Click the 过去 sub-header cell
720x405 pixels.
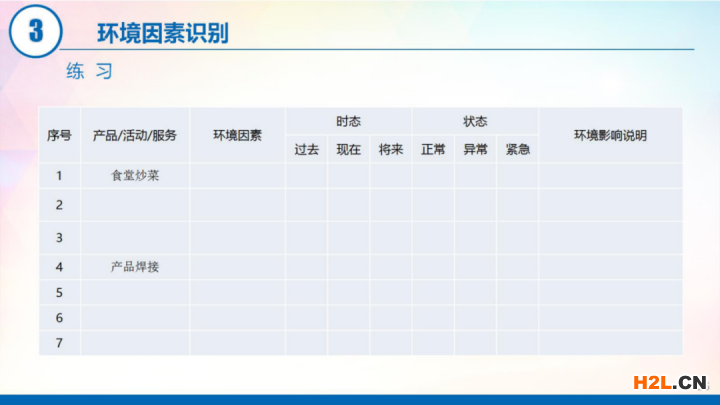coord(307,149)
